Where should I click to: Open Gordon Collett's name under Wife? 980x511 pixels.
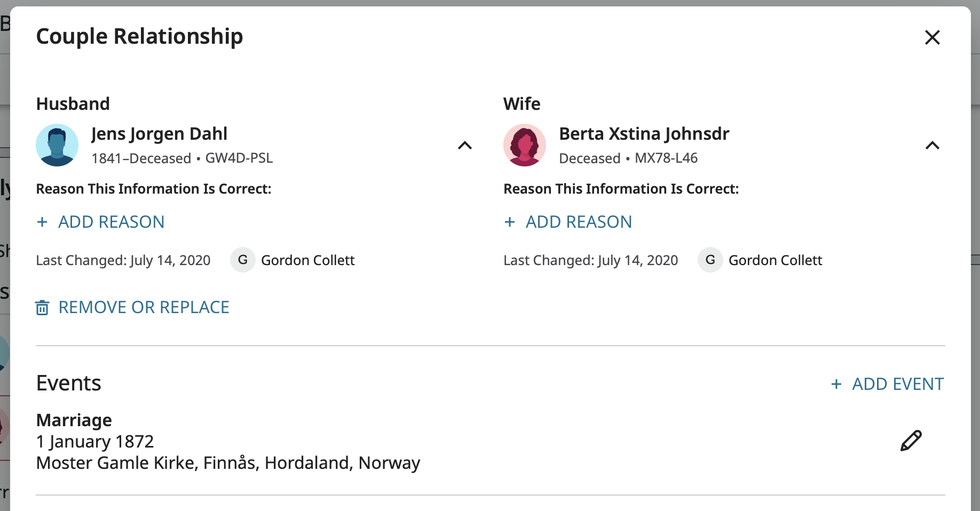coord(775,260)
